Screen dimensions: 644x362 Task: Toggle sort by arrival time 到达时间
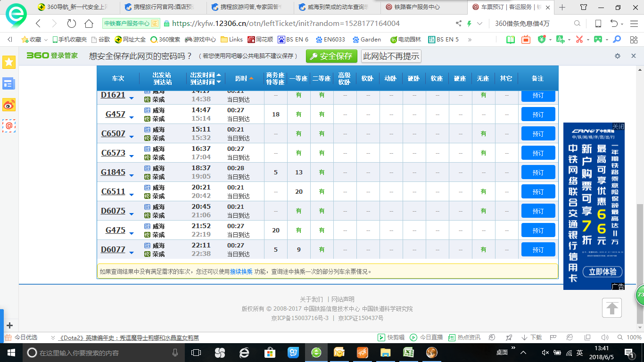tap(205, 82)
